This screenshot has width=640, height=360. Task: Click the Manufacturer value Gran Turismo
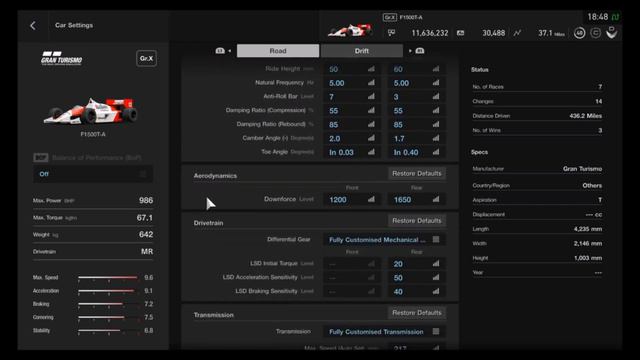click(x=582, y=169)
